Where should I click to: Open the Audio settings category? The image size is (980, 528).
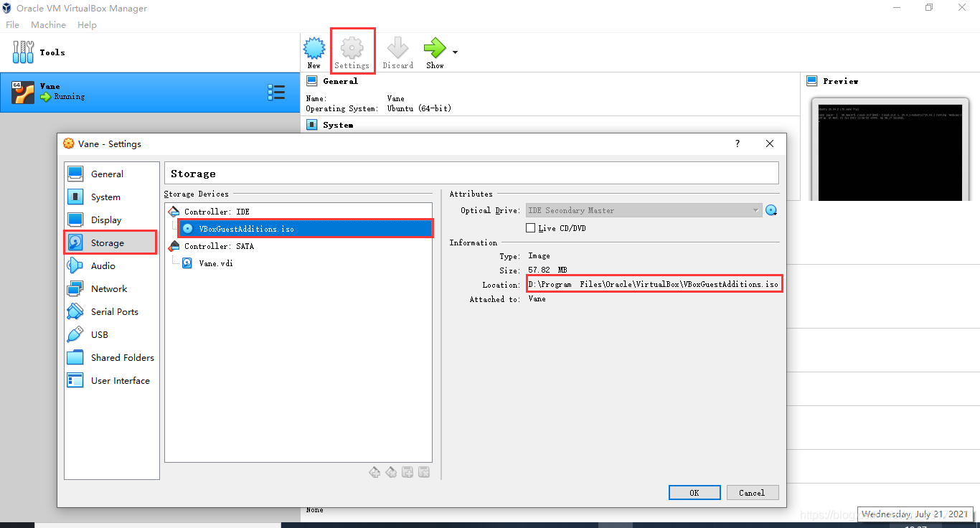coord(111,265)
